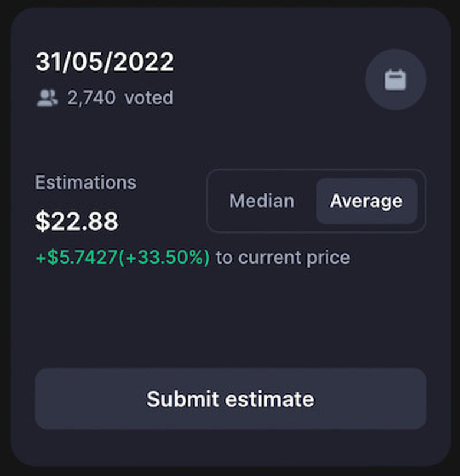
Task: Click the 2,740 voter count
Action: pos(91,98)
